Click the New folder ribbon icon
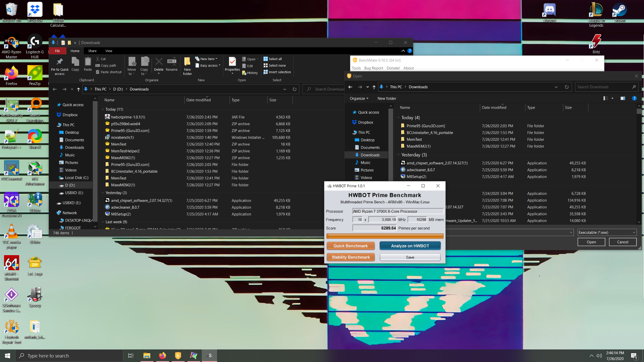Viewport: 644px width, 362px height. [x=187, y=66]
